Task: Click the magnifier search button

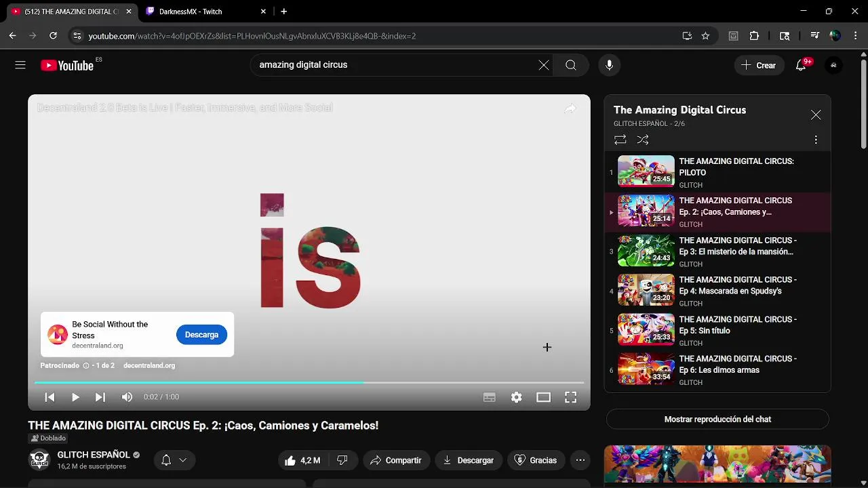Action: click(x=571, y=65)
